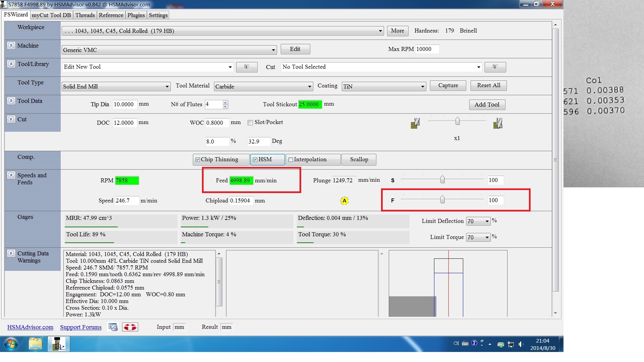Uncheck the HSM option

point(255,160)
